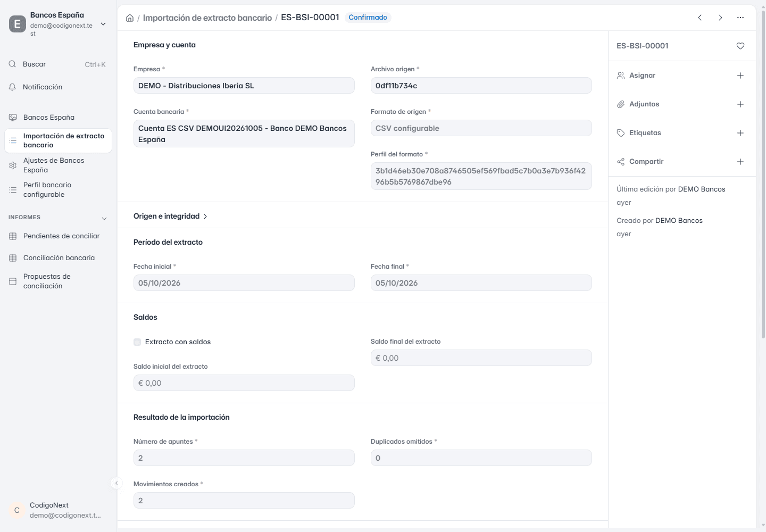The width and height of the screenshot is (766, 532).
Task: Click the Perfil del formato hash field
Action: pos(481,176)
